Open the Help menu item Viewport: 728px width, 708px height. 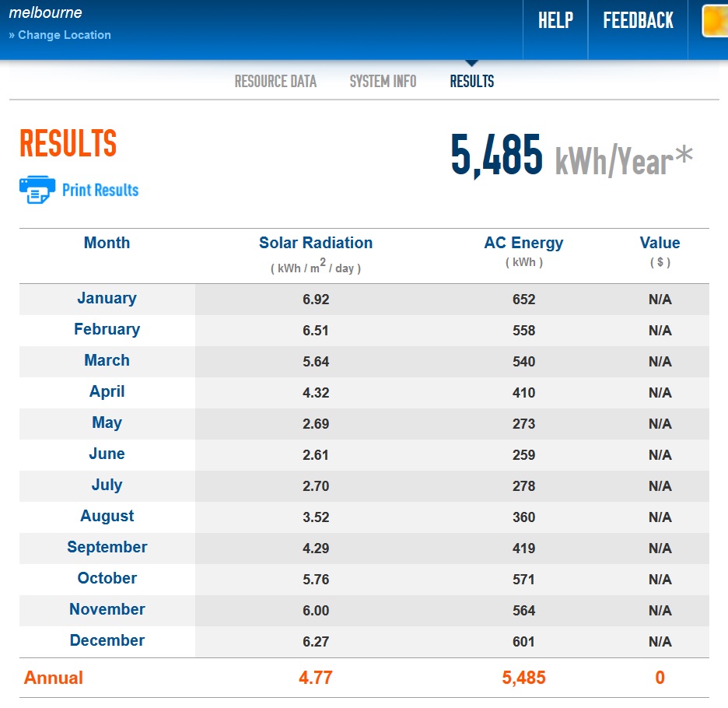pyautogui.click(x=555, y=20)
